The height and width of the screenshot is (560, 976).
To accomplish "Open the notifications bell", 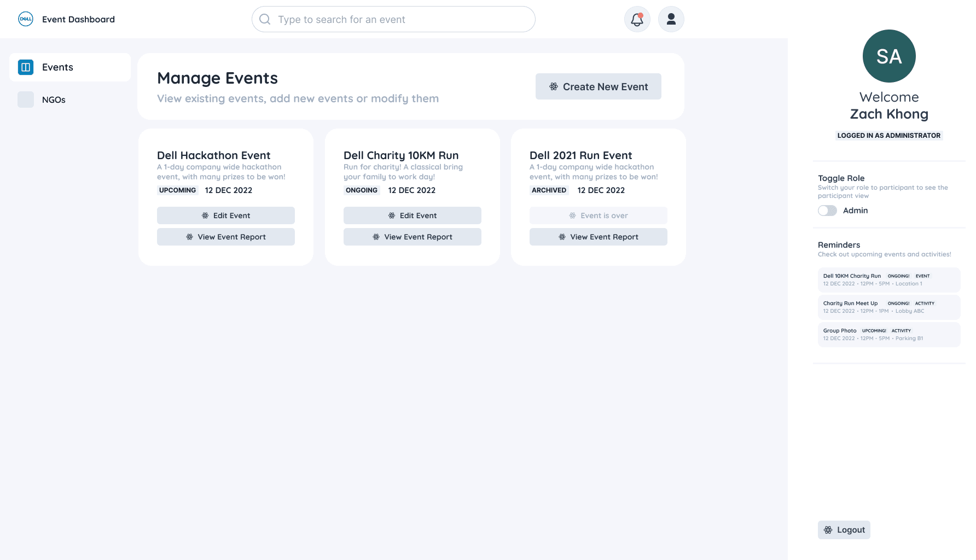I will (x=637, y=19).
